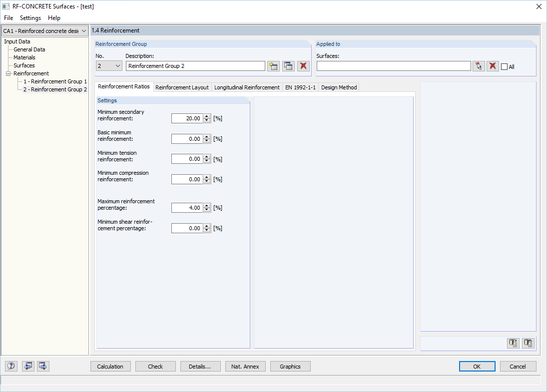This screenshot has height=392, width=547.
Task: Switch to the Design Method tab
Action: (339, 87)
